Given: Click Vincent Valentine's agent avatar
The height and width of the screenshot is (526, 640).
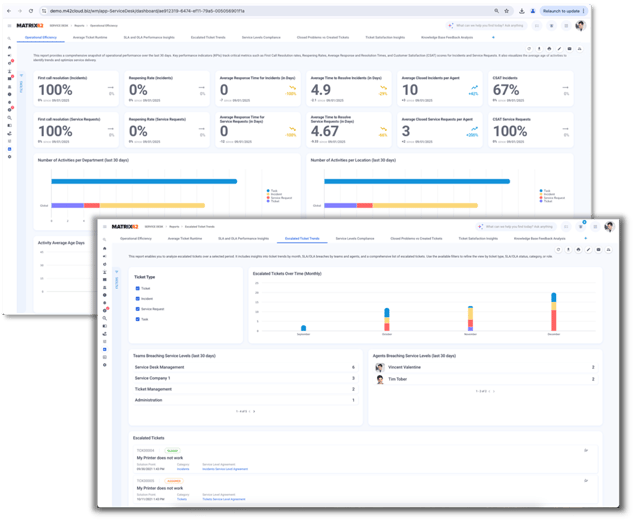Looking at the screenshot, I should pyautogui.click(x=381, y=368).
